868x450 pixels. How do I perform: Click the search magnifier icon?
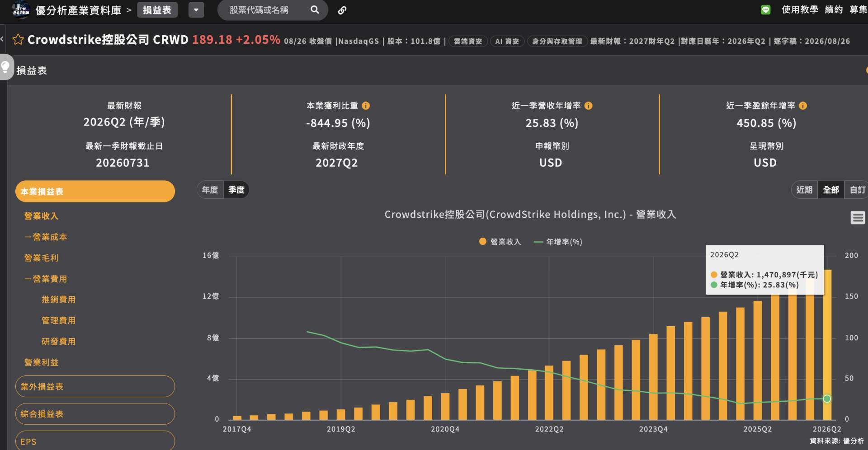[315, 9]
